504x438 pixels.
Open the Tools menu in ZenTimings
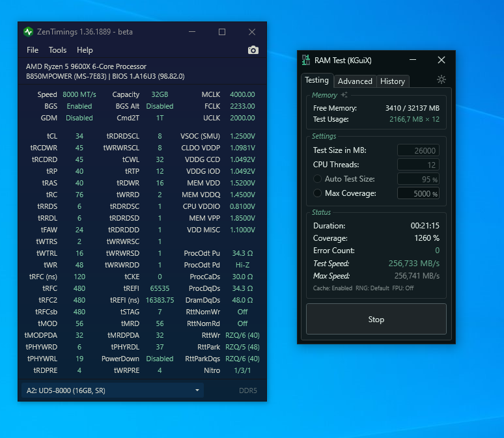(57, 50)
